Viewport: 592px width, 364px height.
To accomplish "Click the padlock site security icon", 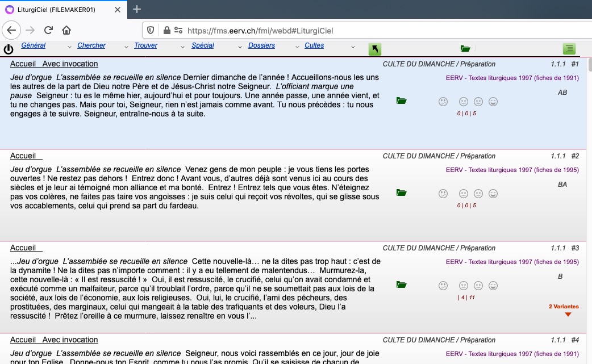I will click(x=166, y=30).
